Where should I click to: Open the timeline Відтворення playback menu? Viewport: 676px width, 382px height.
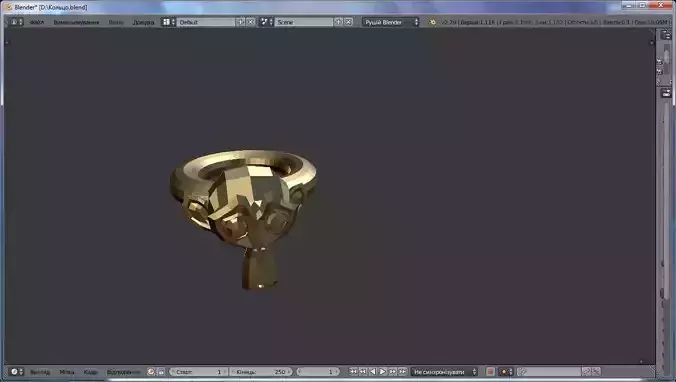(124, 372)
